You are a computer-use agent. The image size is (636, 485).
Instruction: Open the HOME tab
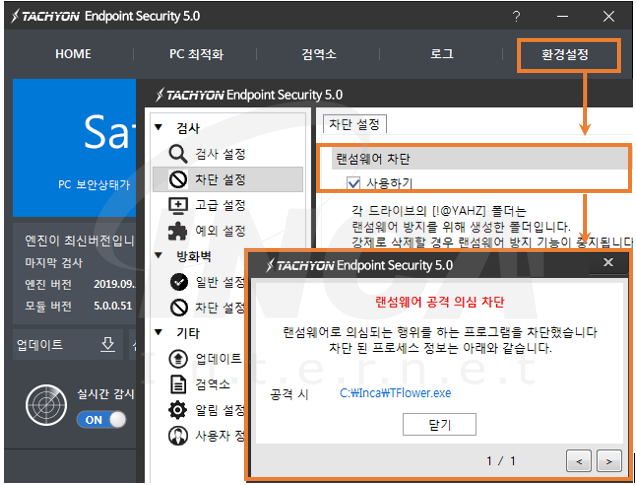pyautogui.click(x=73, y=54)
